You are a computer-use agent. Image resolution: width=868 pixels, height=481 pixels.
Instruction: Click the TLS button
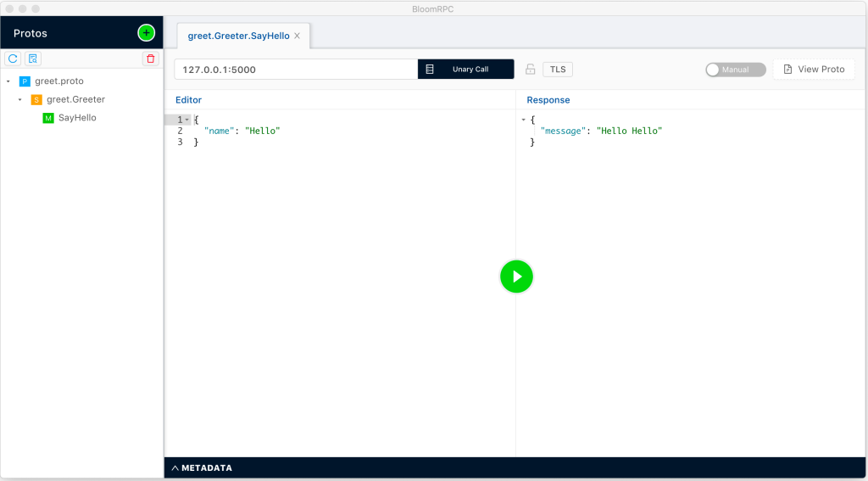tap(558, 70)
